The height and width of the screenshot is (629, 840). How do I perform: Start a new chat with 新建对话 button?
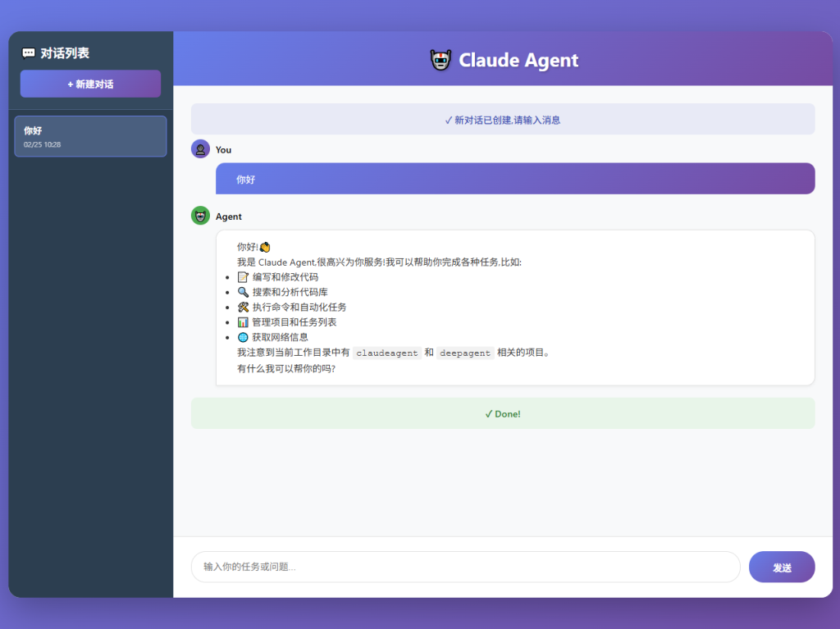coord(90,84)
